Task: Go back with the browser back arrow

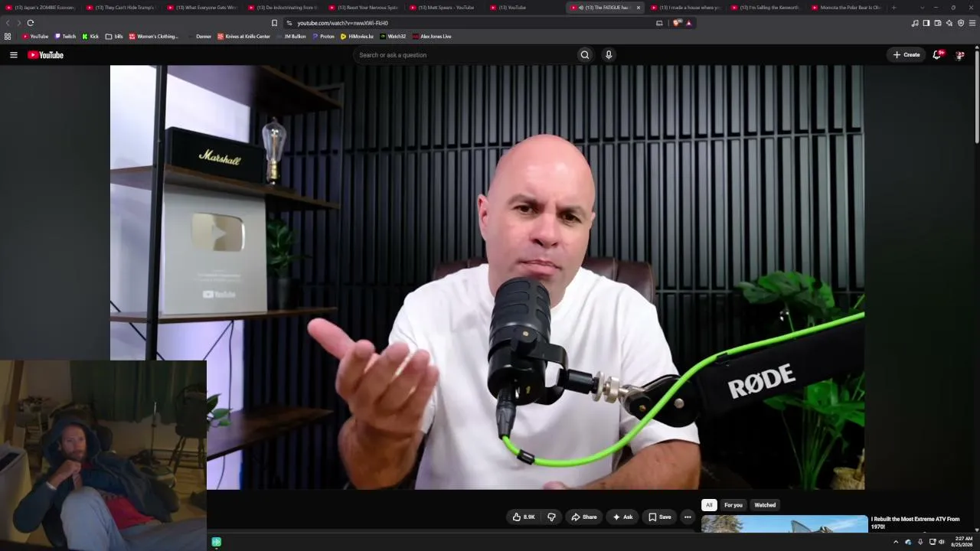Action: (8, 23)
